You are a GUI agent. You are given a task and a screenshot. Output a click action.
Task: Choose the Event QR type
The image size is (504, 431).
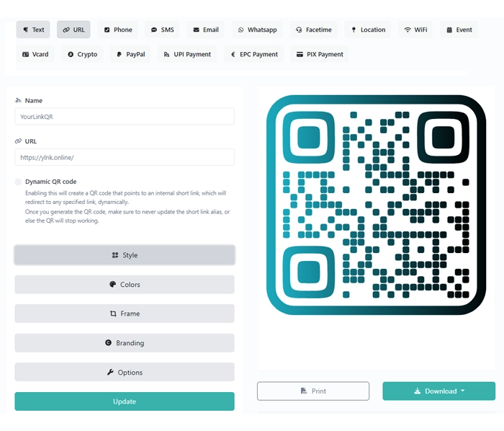459,30
